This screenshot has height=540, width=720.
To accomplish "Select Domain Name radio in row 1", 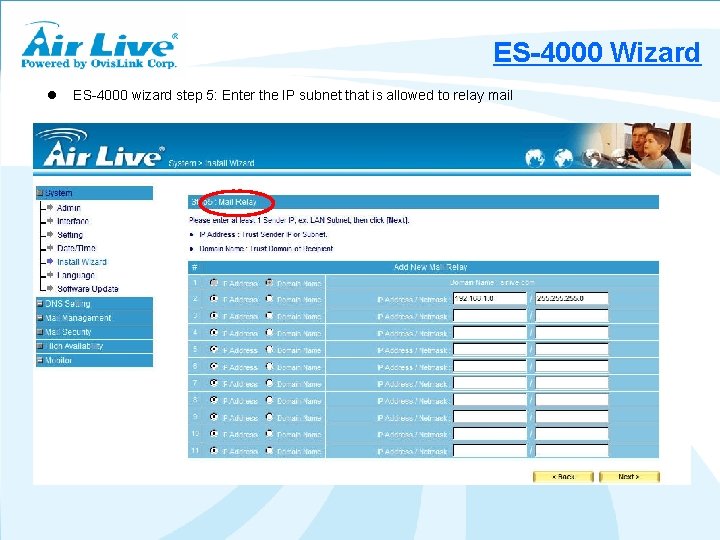I will (x=270, y=282).
